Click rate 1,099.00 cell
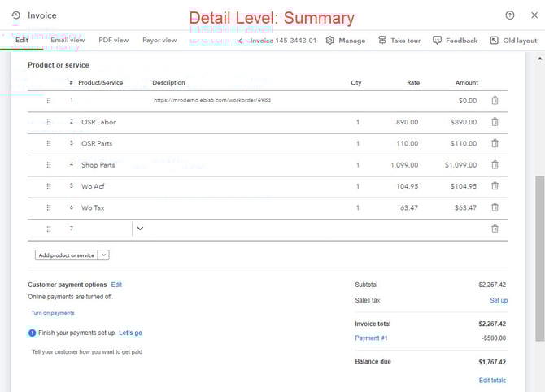 (404, 165)
